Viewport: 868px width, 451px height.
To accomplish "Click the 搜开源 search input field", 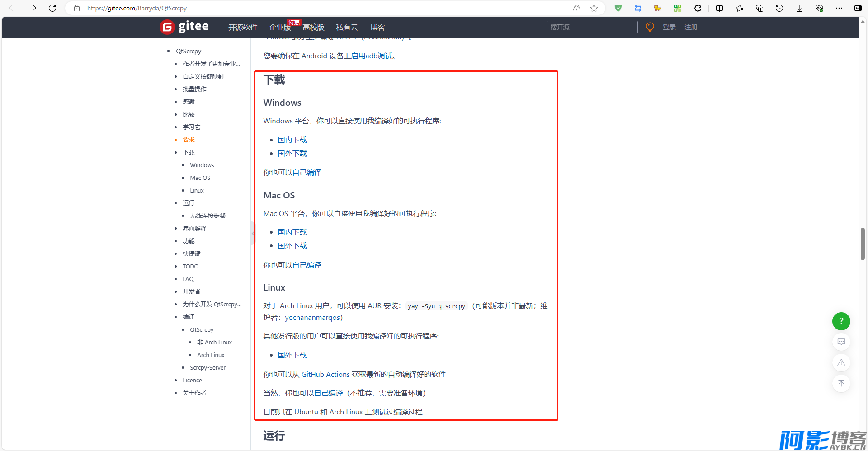I will tap(592, 27).
